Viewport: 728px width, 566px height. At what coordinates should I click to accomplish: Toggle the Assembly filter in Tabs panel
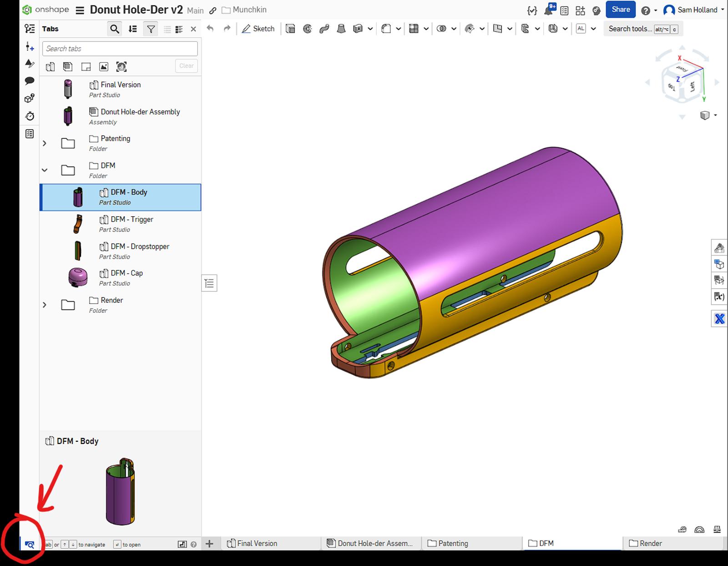click(67, 66)
